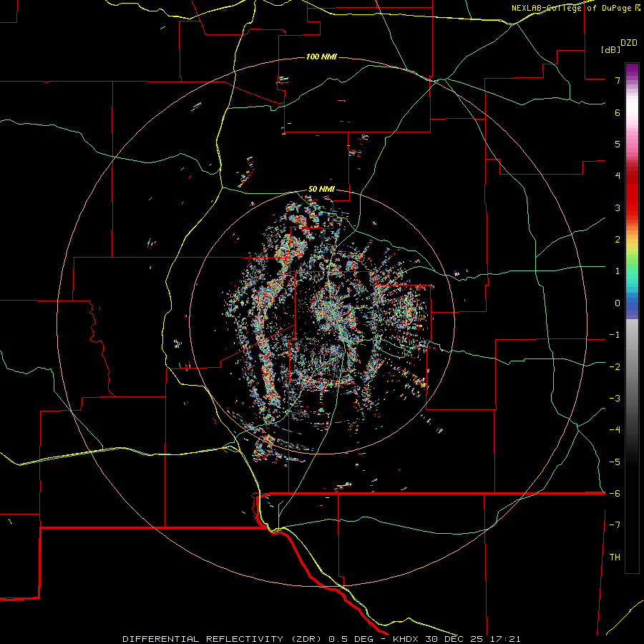Screen dimensions: 644x644
Task: Click the ZDR color scale bar
Action: coord(632,318)
